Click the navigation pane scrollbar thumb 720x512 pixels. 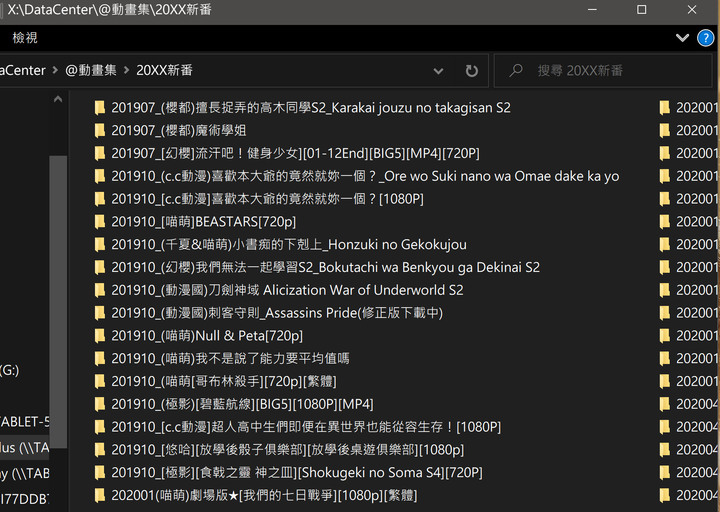pyautogui.click(x=58, y=301)
